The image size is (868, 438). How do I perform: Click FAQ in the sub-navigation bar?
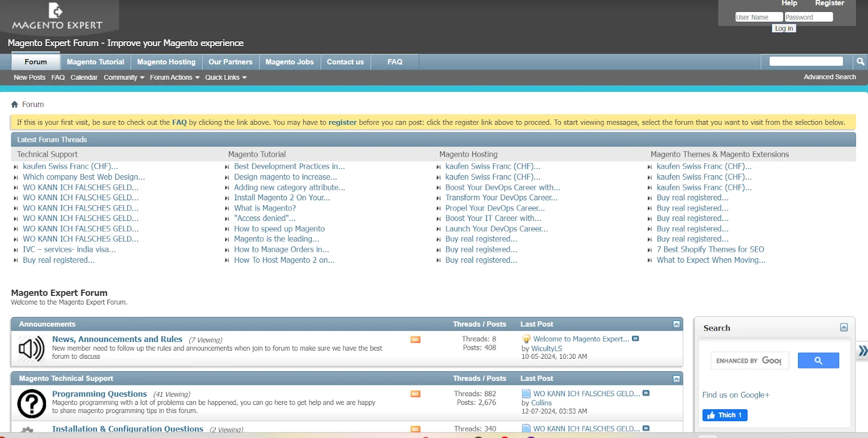pos(58,78)
